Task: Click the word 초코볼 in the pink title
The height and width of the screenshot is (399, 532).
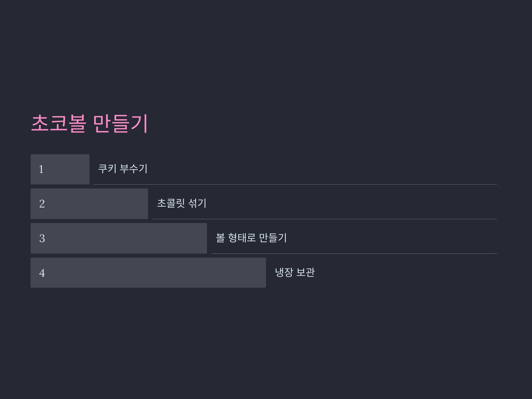Action: (x=59, y=123)
